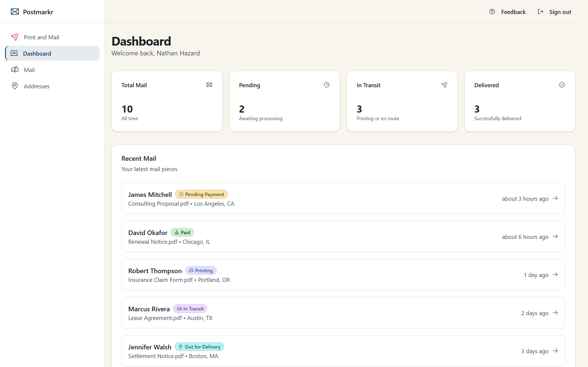Click the clock icon on Pending card

click(327, 85)
